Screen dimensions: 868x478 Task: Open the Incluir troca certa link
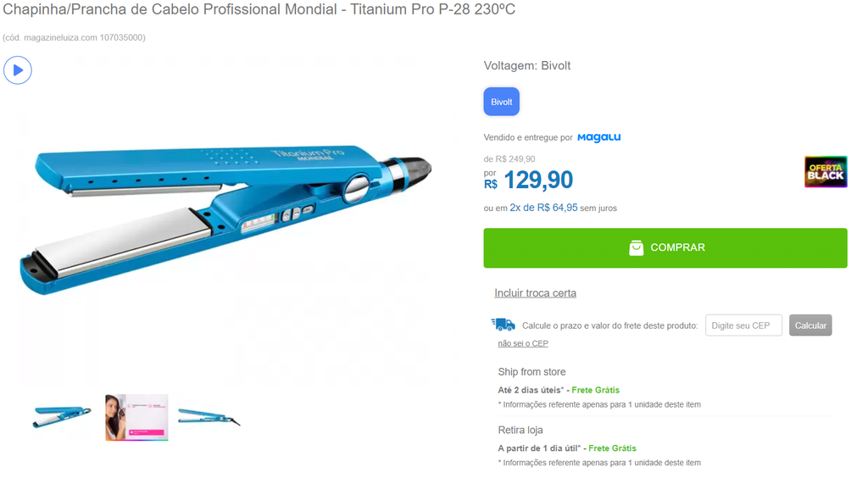[536, 293]
